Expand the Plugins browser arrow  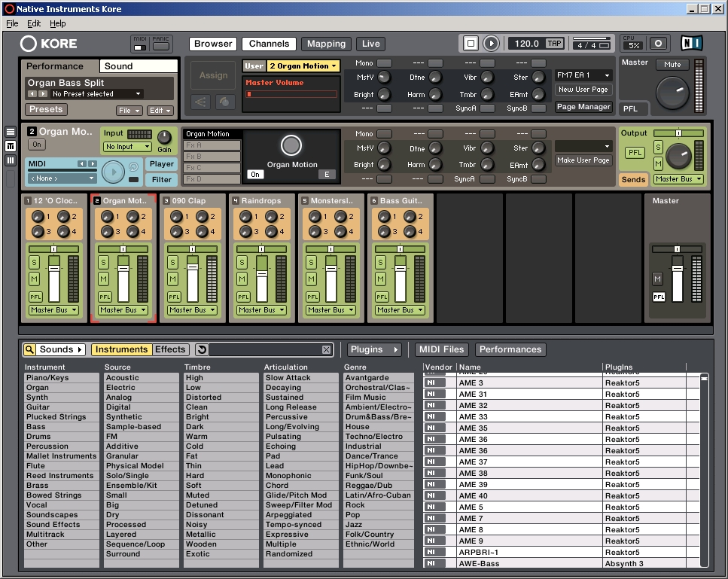click(x=395, y=349)
